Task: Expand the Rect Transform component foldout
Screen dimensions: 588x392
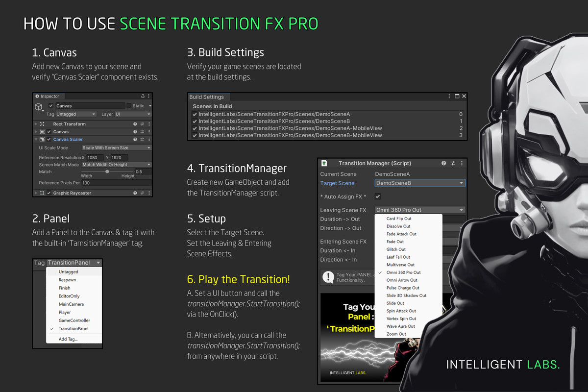Action: tap(36, 124)
